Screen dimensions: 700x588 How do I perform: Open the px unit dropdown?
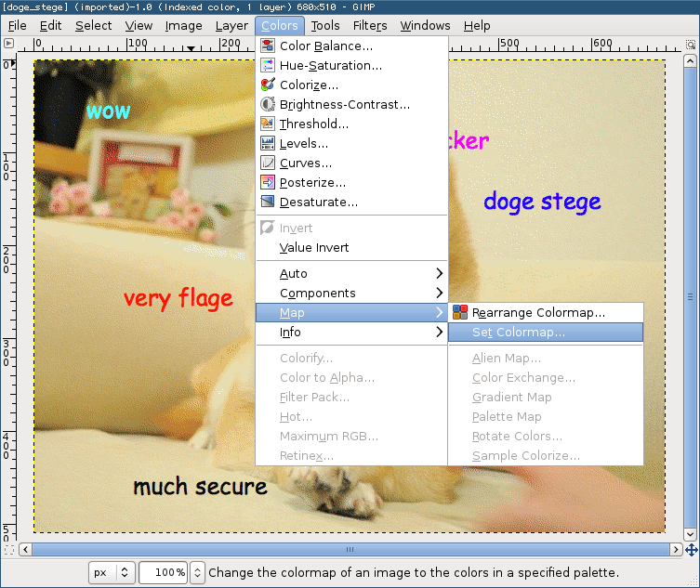tap(112, 572)
